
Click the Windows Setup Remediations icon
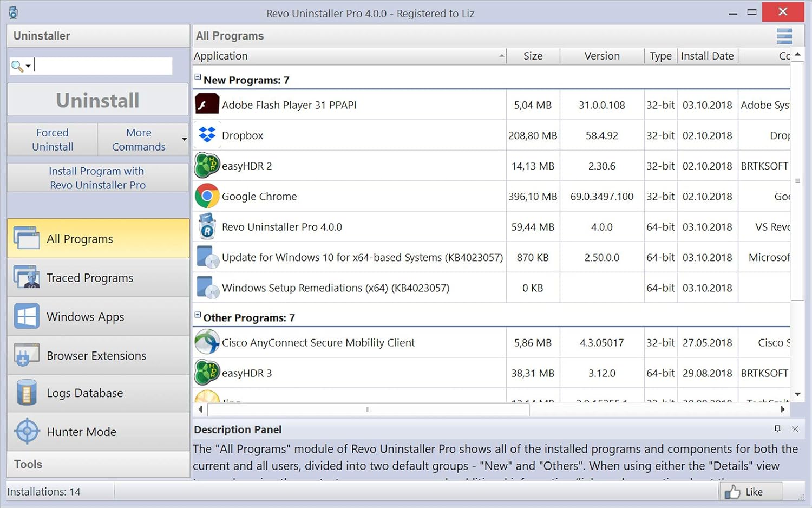point(207,288)
